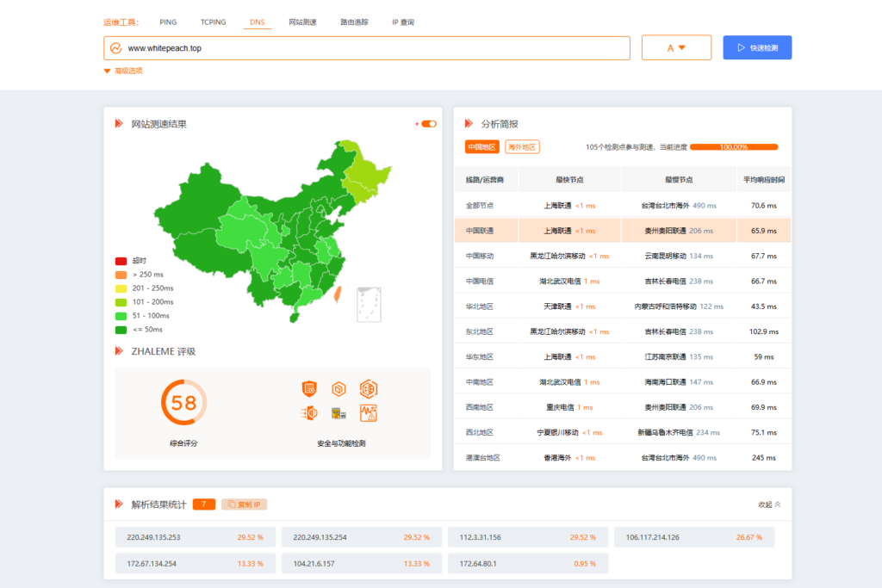Open the A record type dropdown
882x588 pixels.
click(x=676, y=48)
